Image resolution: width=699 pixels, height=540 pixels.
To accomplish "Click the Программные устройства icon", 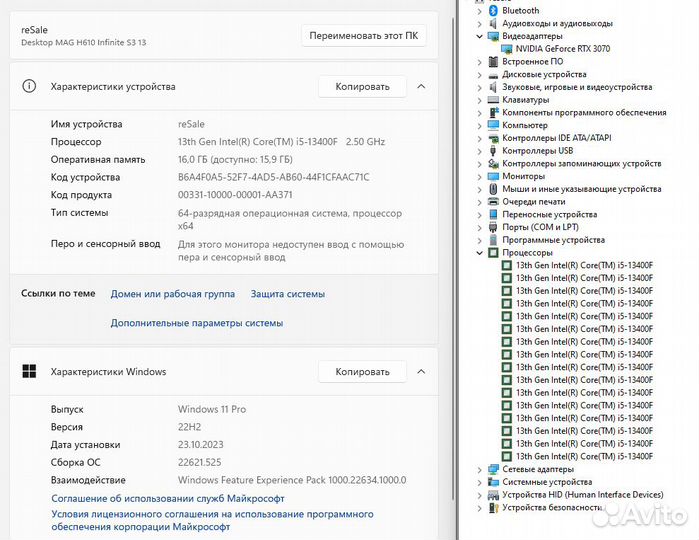I will point(493,240).
